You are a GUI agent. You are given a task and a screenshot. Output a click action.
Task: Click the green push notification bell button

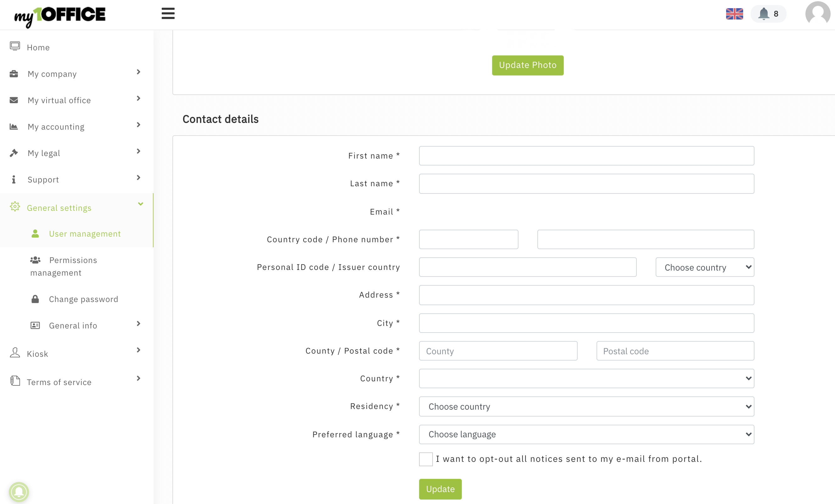[x=19, y=492]
